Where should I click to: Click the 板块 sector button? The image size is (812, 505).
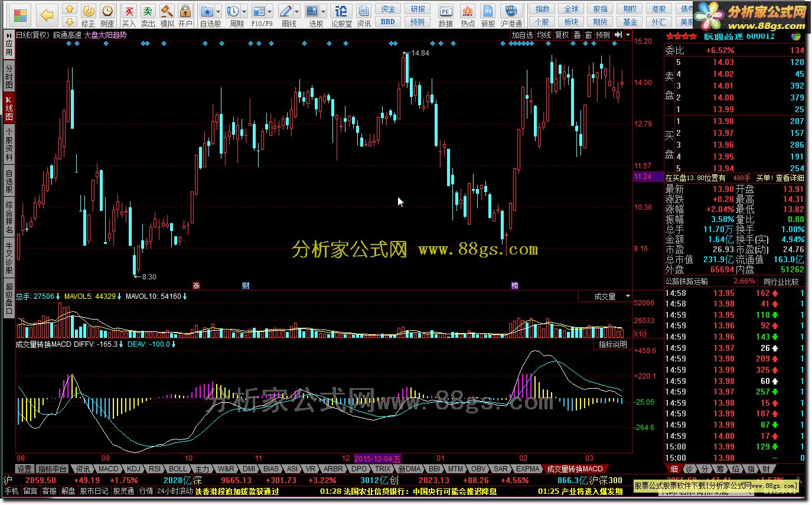[x=572, y=21]
